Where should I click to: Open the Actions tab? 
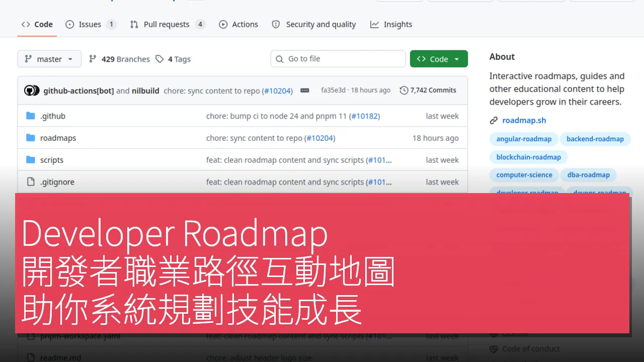pyautogui.click(x=238, y=24)
